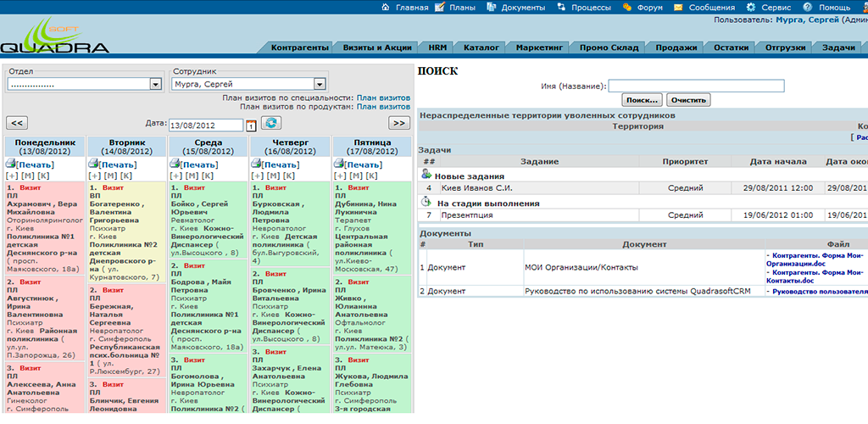Click the Сервис gear icon
Viewport: 868px width, 424px height.
click(x=751, y=7)
